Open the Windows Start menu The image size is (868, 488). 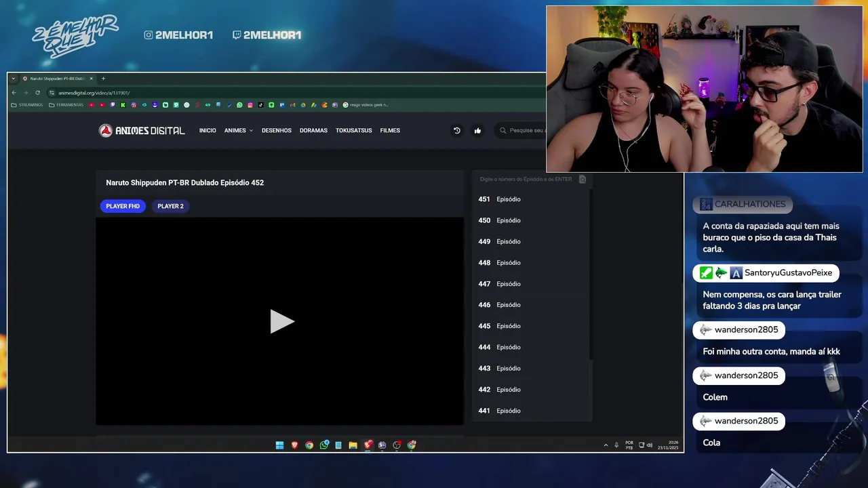(x=279, y=445)
